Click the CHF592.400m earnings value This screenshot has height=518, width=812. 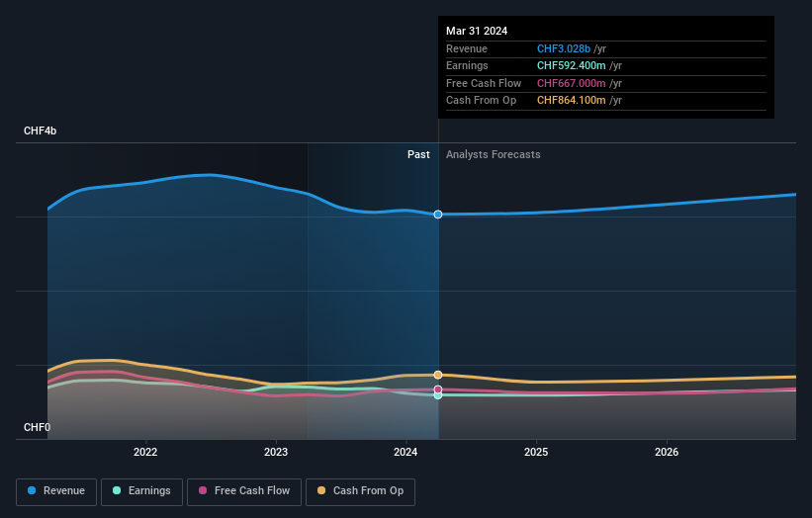572,65
